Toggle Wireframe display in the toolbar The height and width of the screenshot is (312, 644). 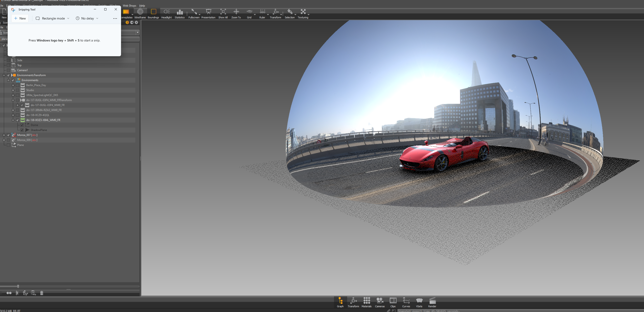140,14
